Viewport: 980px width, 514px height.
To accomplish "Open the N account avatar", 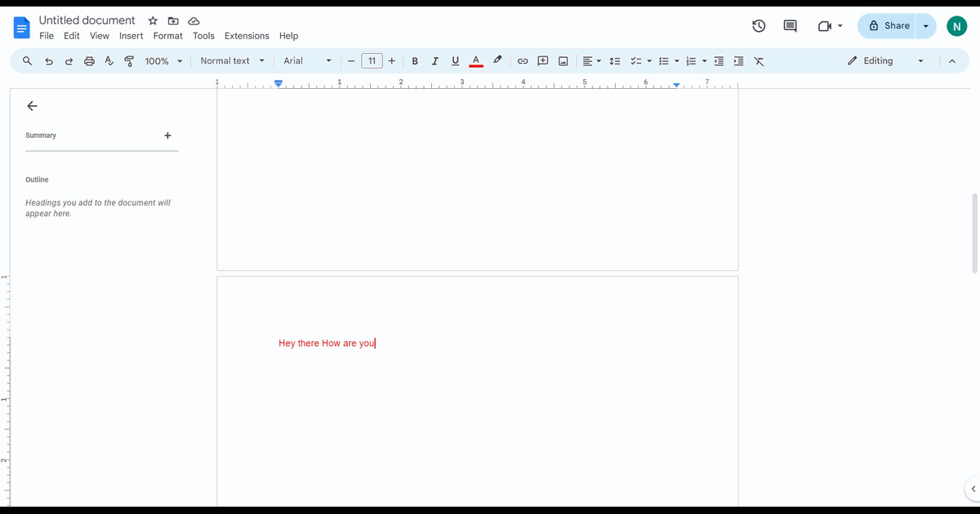I will pos(956,26).
